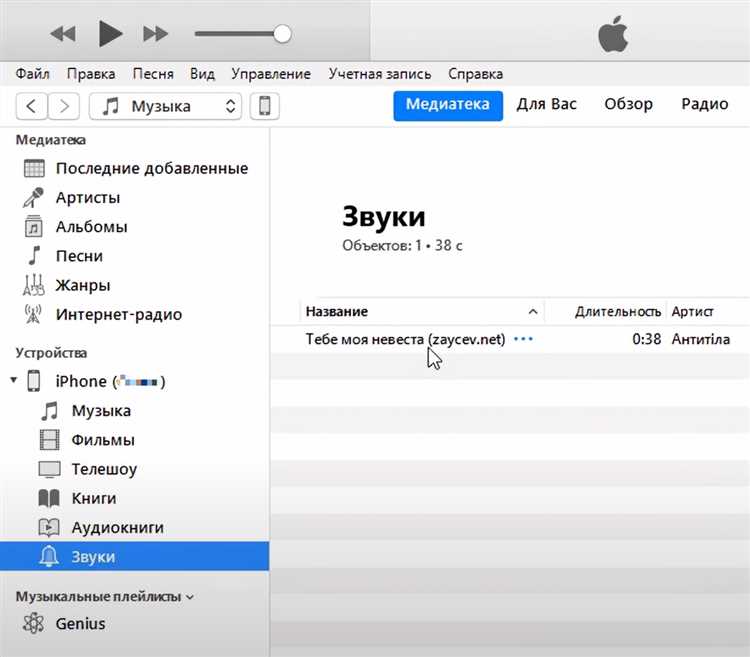Click the Play button
The image size is (750, 657).
[110, 34]
